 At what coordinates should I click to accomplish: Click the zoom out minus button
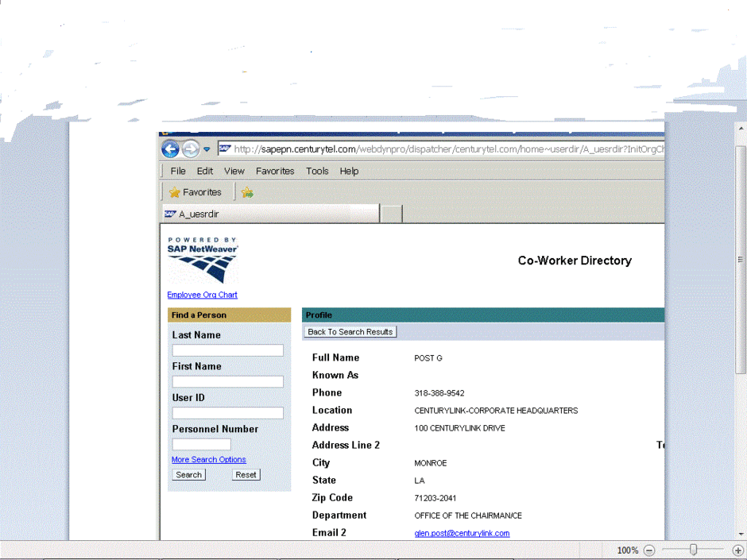pos(649,550)
